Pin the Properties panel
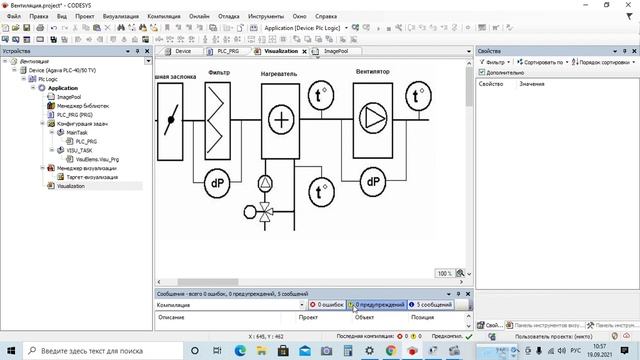The width and height of the screenshot is (640, 360). [x=624, y=51]
